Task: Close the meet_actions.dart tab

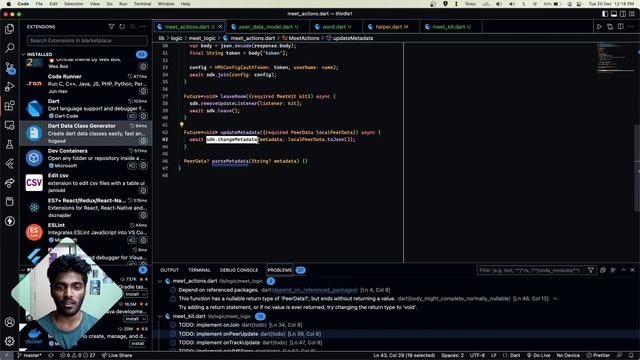Action: 220,27
